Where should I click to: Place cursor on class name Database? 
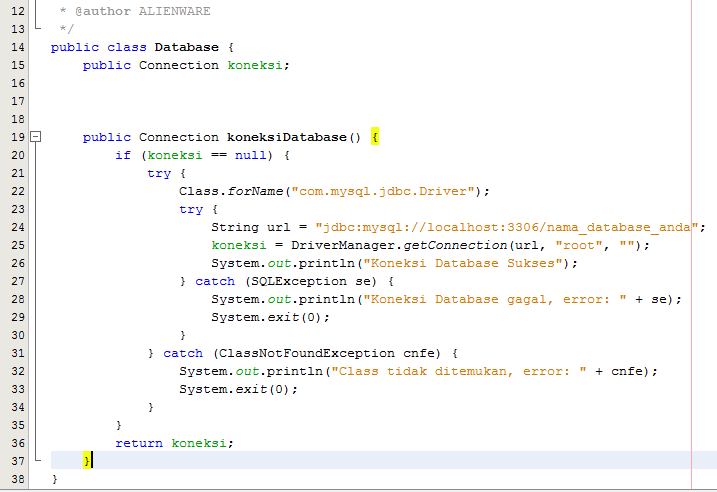(x=187, y=47)
